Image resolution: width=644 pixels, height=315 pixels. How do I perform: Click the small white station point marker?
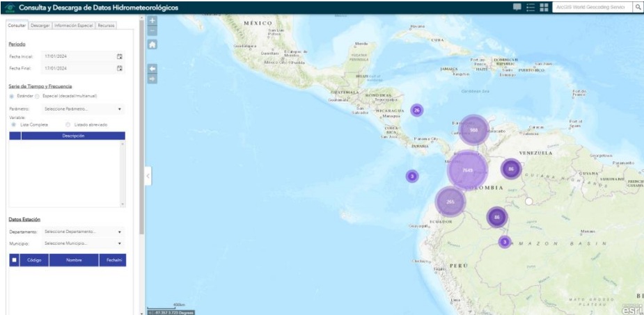click(x=529, y=202)
